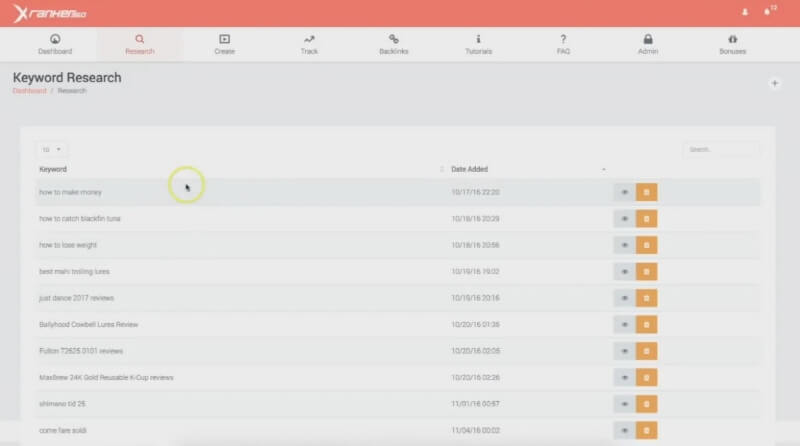Click the date 11/01/16 00:57
This screenshot has width=800, height=446.
click(x=476, y=404)
